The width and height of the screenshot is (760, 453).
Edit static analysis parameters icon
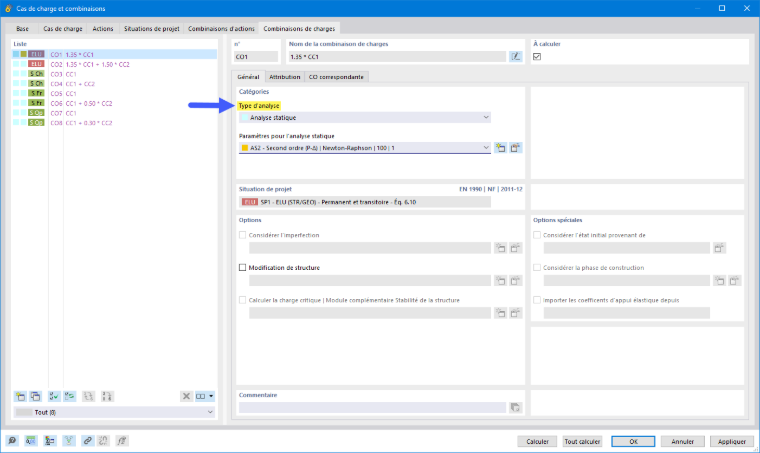click(x=515, y=148)
